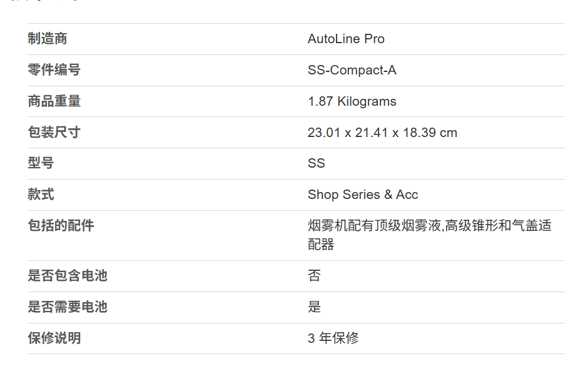Click the 型号 label

point(41,163)
